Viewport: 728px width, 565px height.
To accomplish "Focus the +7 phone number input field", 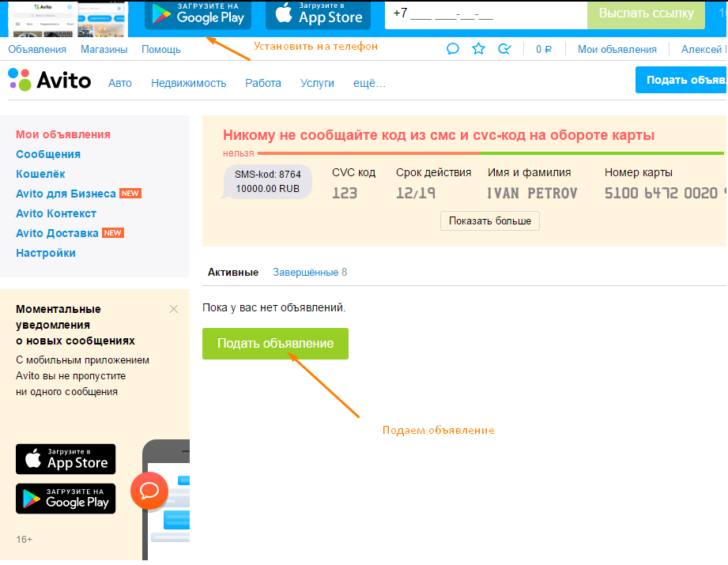I will (x=485, y=14).
